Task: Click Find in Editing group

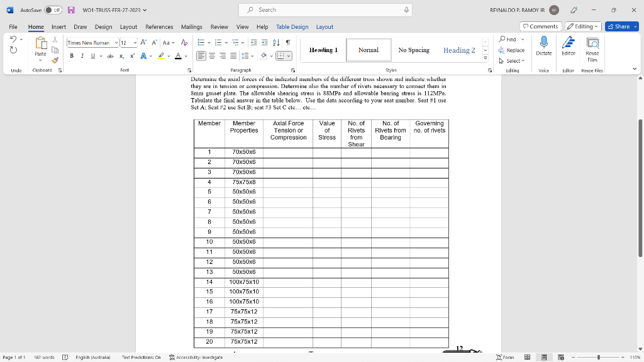Action: pyautogui.click(x=508, y=40)
